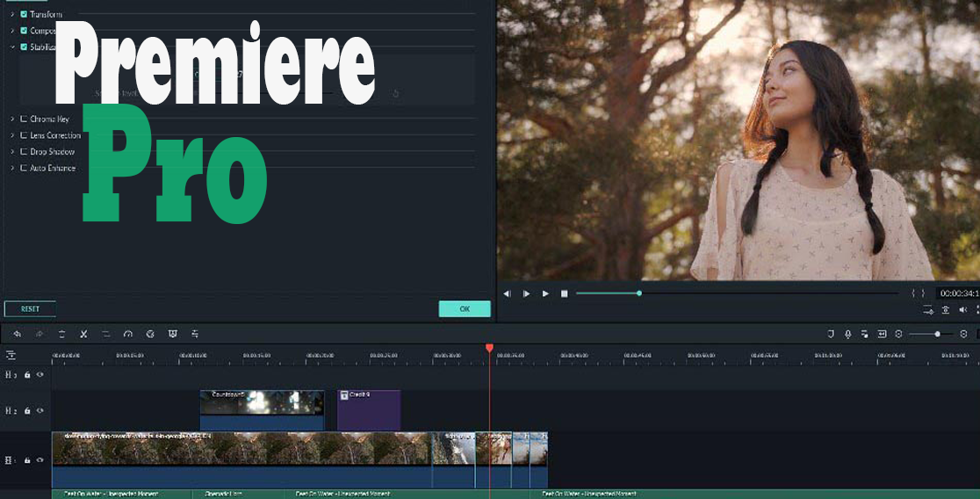
Task: Click the green screen icon in toolbar
Action: pos(172,335)
